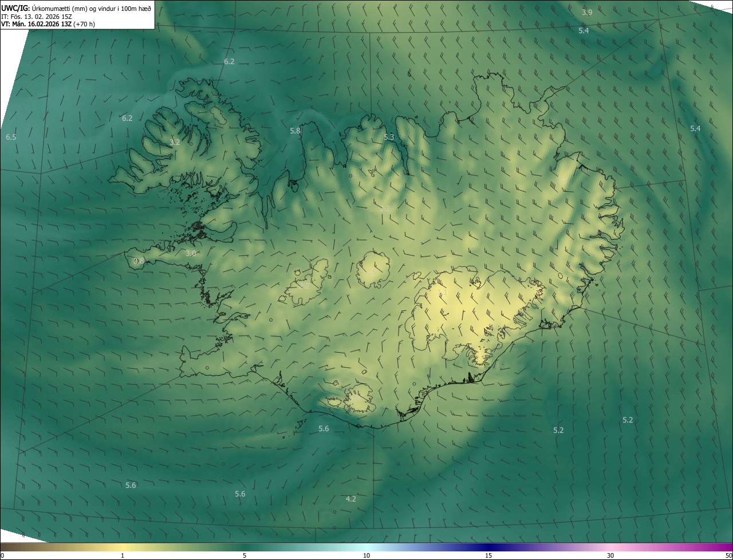The image size is (733, 560).
Task: Click the 'UWC/IG: Úrkomumætti (mm)' title line
Action: [76, 8]
